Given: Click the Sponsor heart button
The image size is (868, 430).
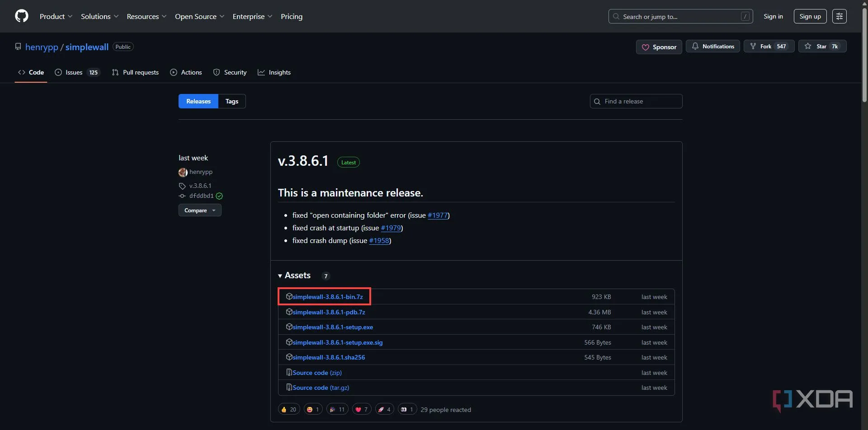Looking at the screenshot, I should (x=659, y=47).
